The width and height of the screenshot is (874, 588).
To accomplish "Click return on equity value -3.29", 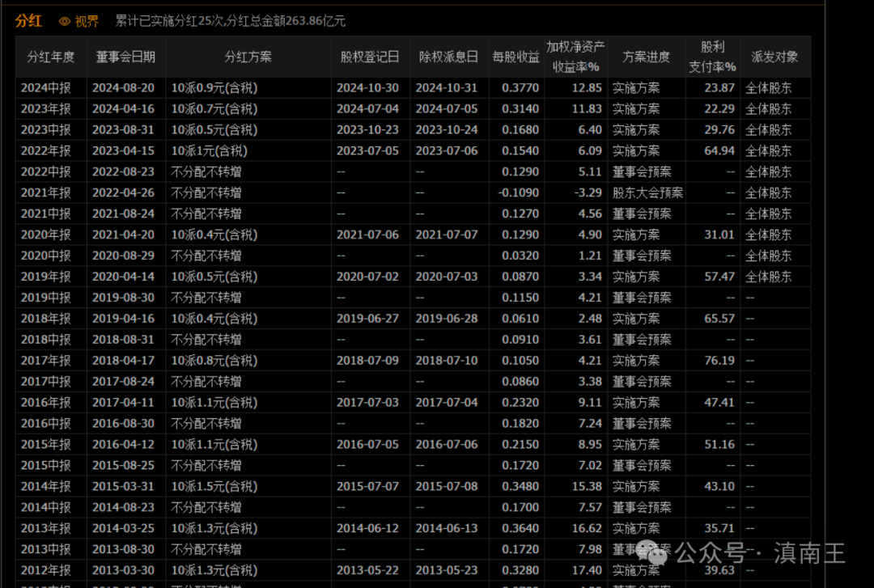I will [x=588, y=192].
